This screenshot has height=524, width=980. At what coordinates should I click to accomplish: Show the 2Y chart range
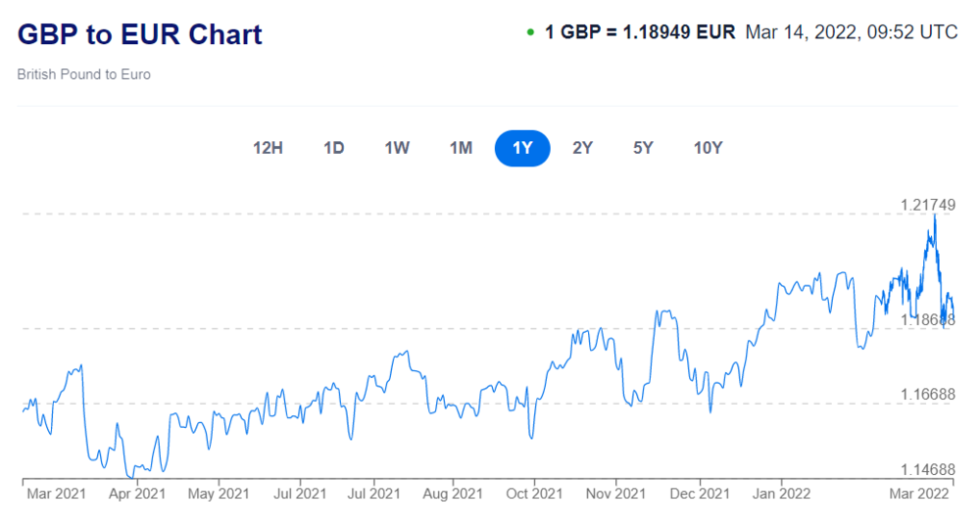pyautogui.click(x=583, y=148)
